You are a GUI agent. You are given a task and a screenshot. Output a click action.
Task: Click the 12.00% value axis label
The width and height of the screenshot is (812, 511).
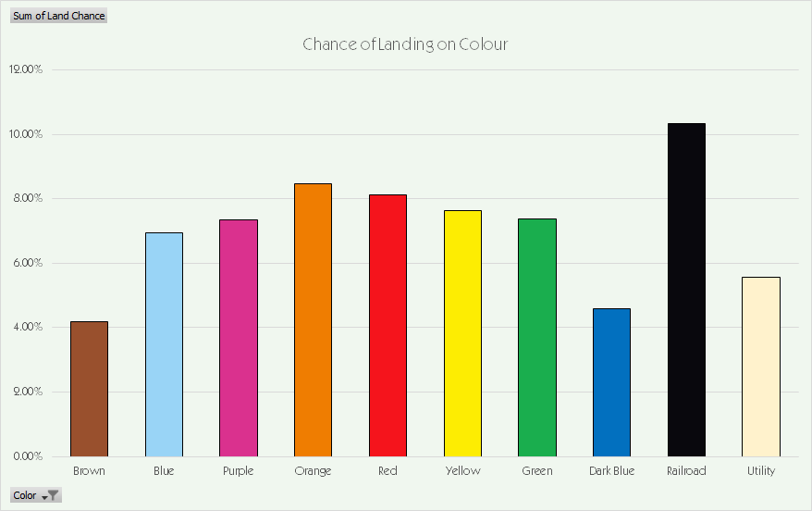(x=25, y=69)
